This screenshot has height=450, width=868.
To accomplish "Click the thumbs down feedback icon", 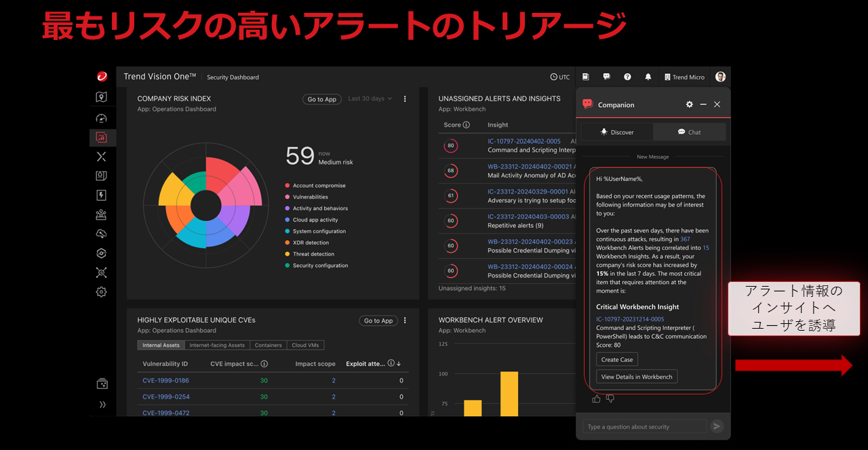I will click(x=610, y=399).
